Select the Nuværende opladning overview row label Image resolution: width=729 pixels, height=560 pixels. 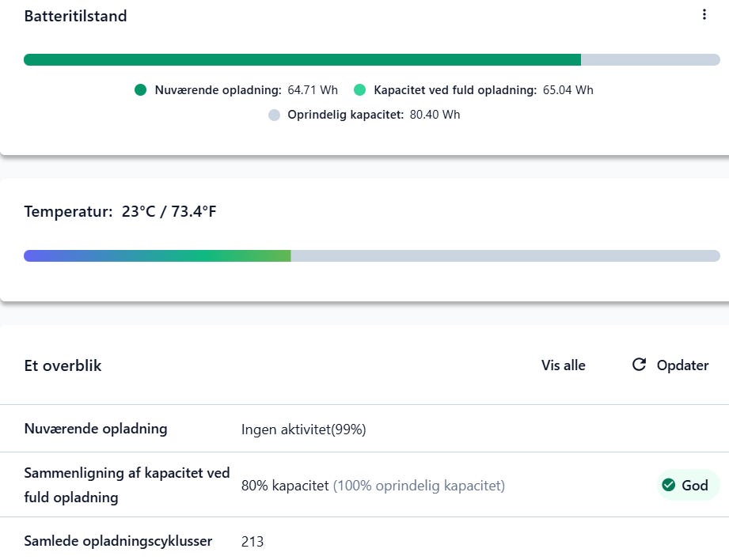[x=96, y=429]
